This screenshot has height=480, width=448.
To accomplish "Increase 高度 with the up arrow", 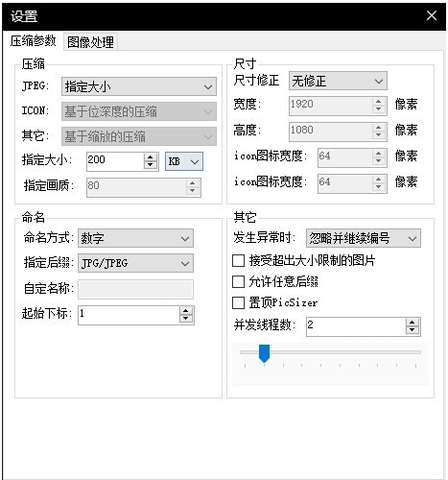I will (x=379, y=128).
